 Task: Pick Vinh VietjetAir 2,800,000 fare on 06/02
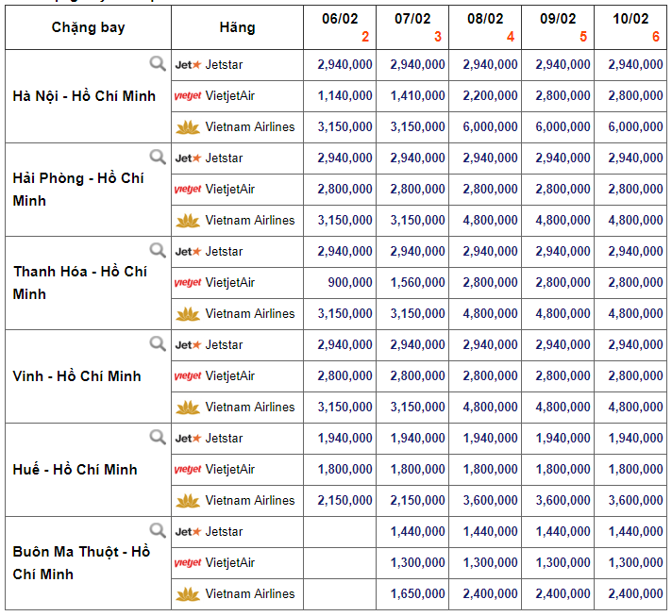click(345, 375)
